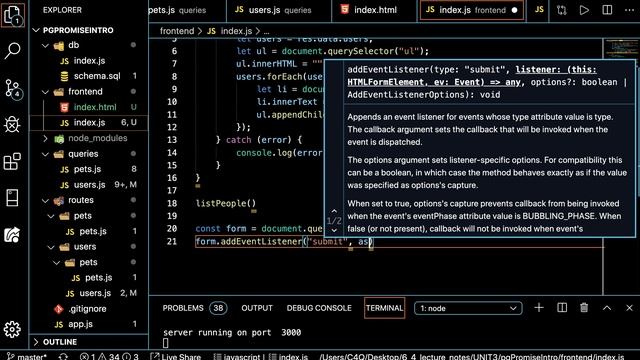The height and width of the screenshot is (360, 640).
Task: Run the code with the play icon
Action: 584,10
